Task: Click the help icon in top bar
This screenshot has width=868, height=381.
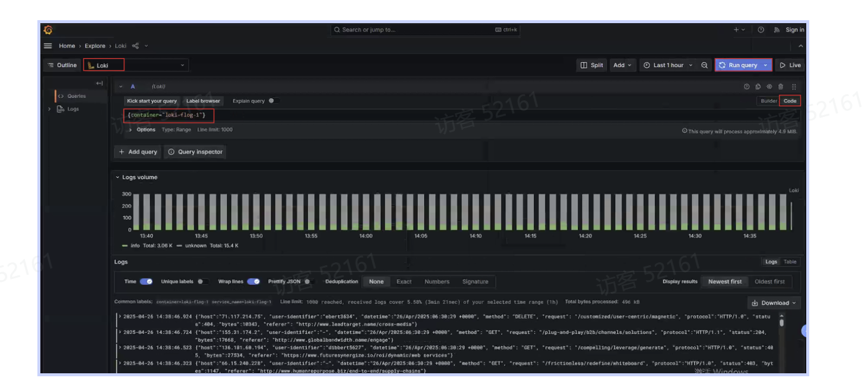Action: click(x=761, y=30)
